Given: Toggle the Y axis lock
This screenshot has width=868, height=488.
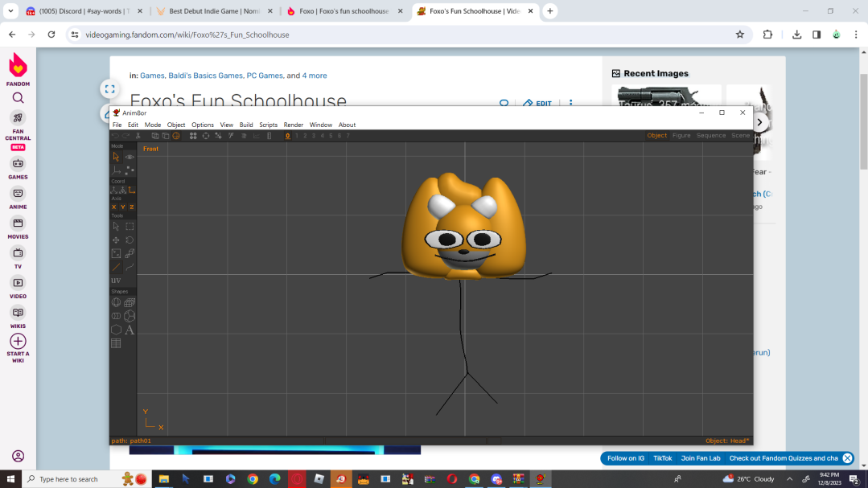Looking at the screenshot, I should pos(123,207).
